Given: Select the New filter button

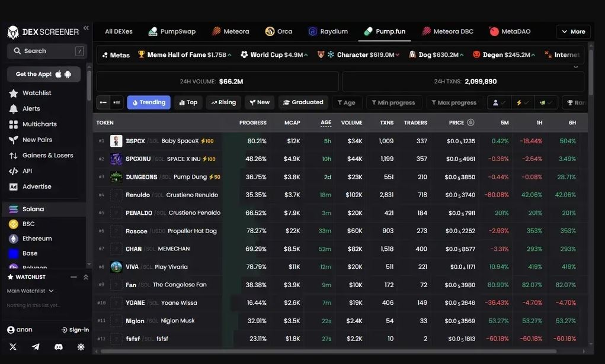Looking at the screenshot, I should tap(260, 102).
